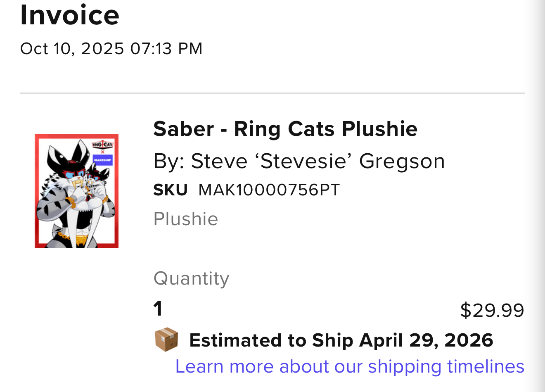Image resolution: width=545 pixels, height=392 pixels.
Task: Click the Quantity label
Action: 191,278
